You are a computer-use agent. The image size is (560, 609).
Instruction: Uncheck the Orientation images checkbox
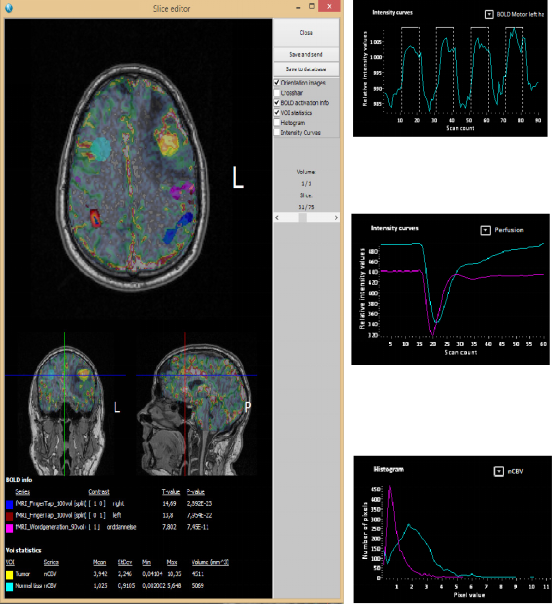pyautogui.click(x=277, y=82)
